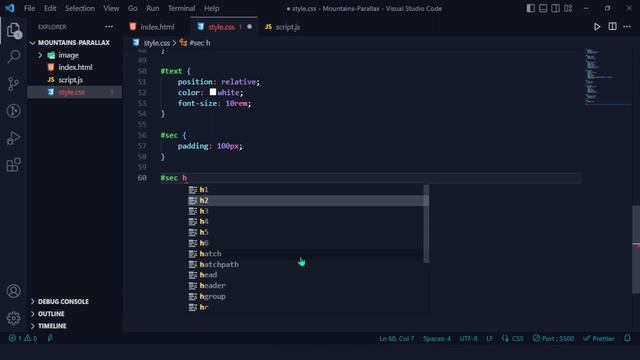Open the Run menu
Screen dimensions: 640x360
click(153, 8)
